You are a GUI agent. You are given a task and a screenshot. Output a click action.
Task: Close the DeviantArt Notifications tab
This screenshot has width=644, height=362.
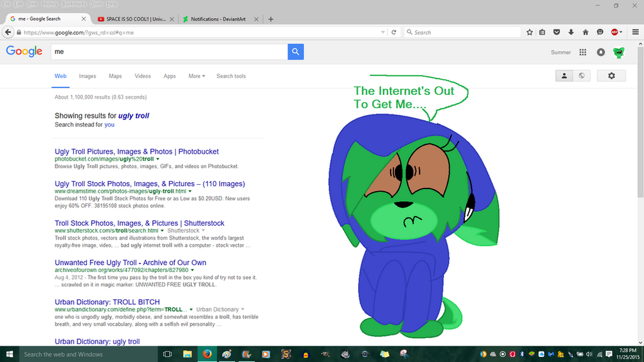pos(257,19)
